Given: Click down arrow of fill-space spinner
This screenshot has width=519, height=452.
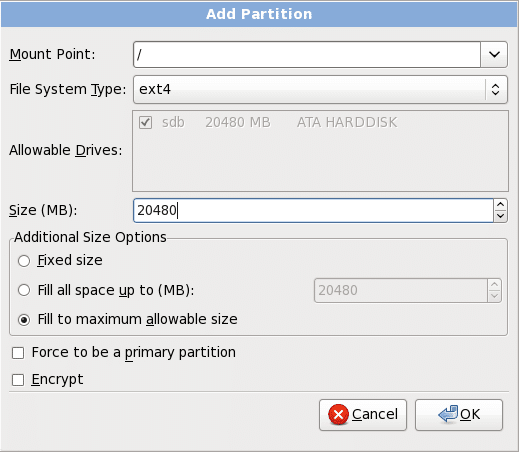Looking at the screenshot, I should pos(495,296).
